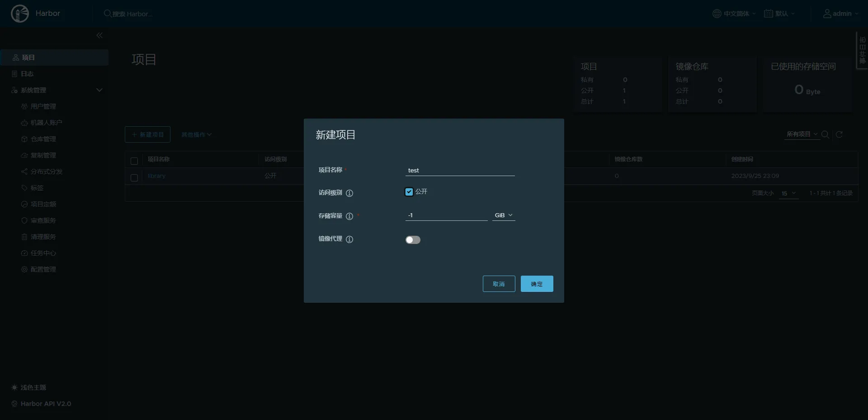868x420 pixels.
Task: Click the admin user avatar icon
Action: click(x=827, y=14)
